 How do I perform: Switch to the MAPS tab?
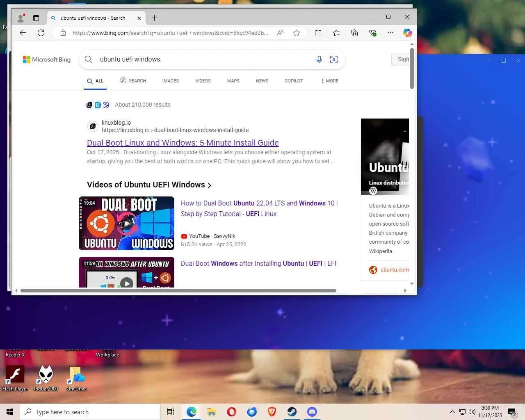coord(233,81)
